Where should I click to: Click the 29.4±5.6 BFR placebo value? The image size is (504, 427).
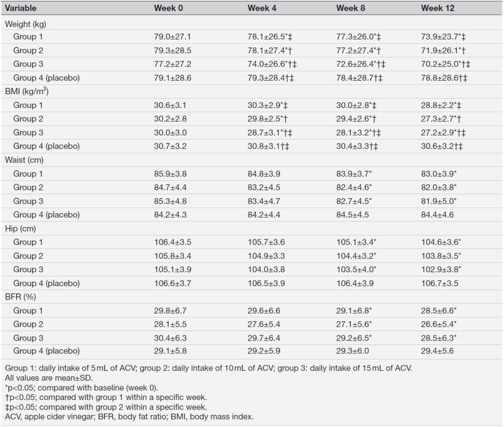coord(437,351)
